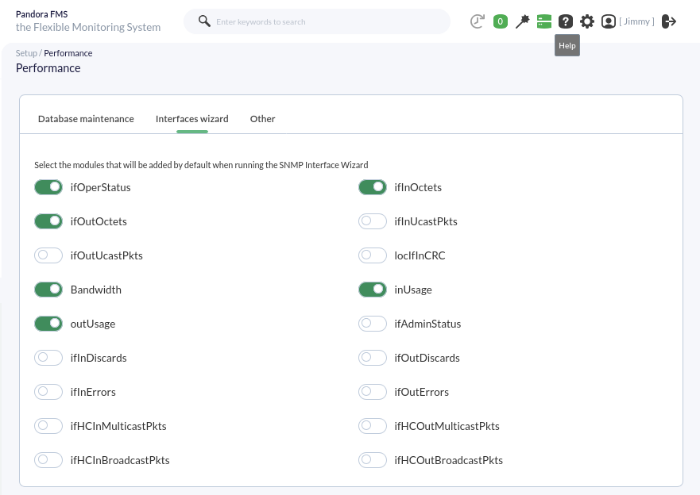Viewport: 700px width, 495px height.
Task: Switch to the Database maintenance tab
Action: [x=86, y=119]
